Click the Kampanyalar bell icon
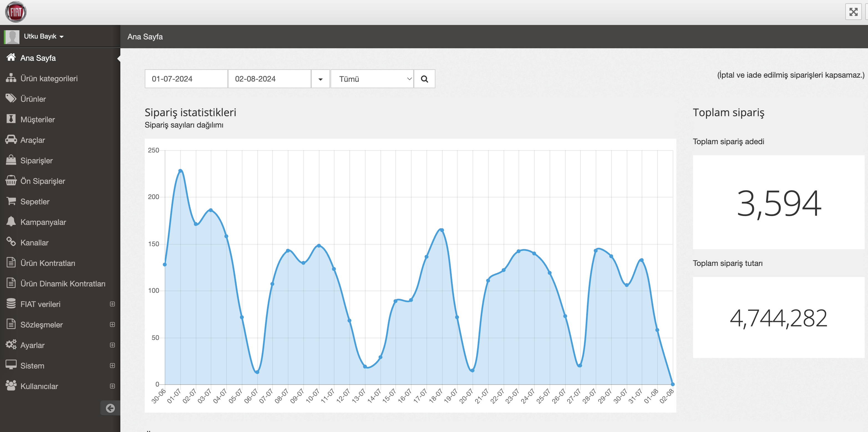 click(x=11, y=221)
